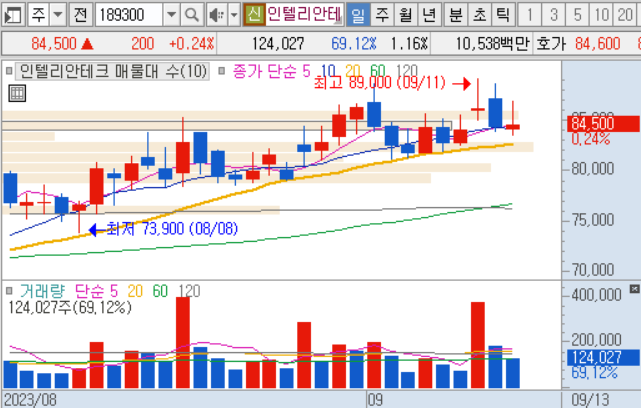Toggle the 종가 단순 moving average marker
This screenshot has height=408, width=641.
[x=222, y=72]
